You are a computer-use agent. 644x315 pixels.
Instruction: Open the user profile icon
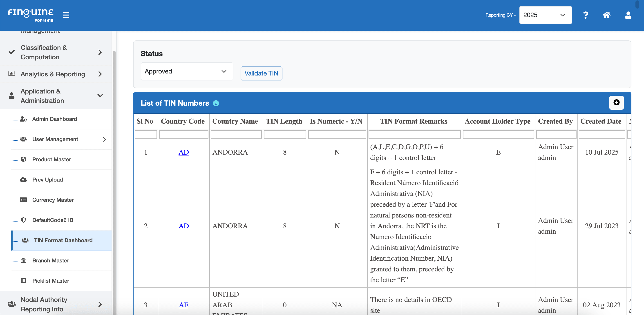click(x=628, y=15)
